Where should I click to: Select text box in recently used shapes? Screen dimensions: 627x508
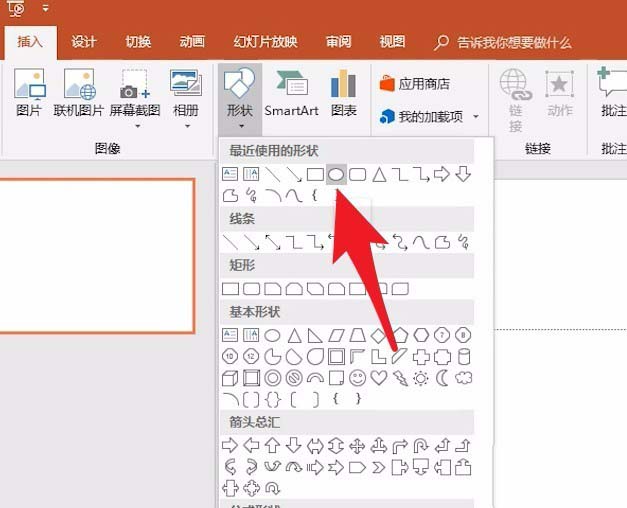click(x=230, y=174)
